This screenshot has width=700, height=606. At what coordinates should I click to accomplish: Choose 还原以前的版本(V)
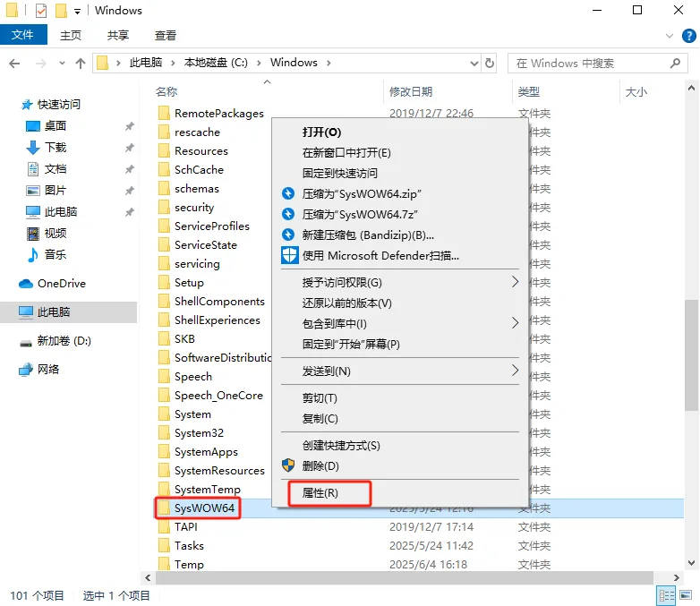tap(399, 303)
